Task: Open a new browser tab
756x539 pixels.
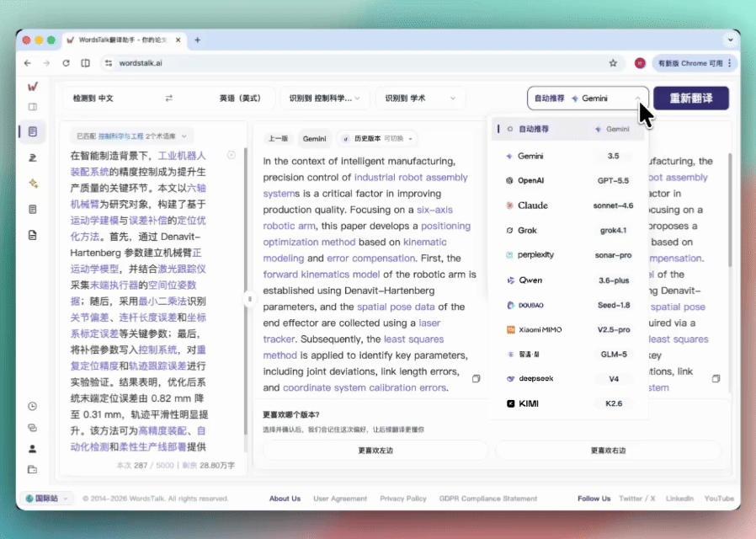Action: pyautogui.click(x=197, y=40)
